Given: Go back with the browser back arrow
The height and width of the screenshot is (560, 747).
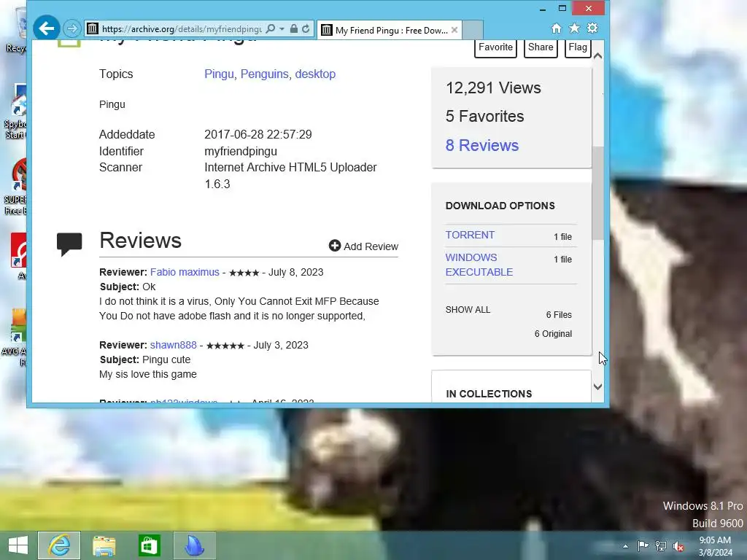Looking at the screenshot, I should tap(46, 28).
